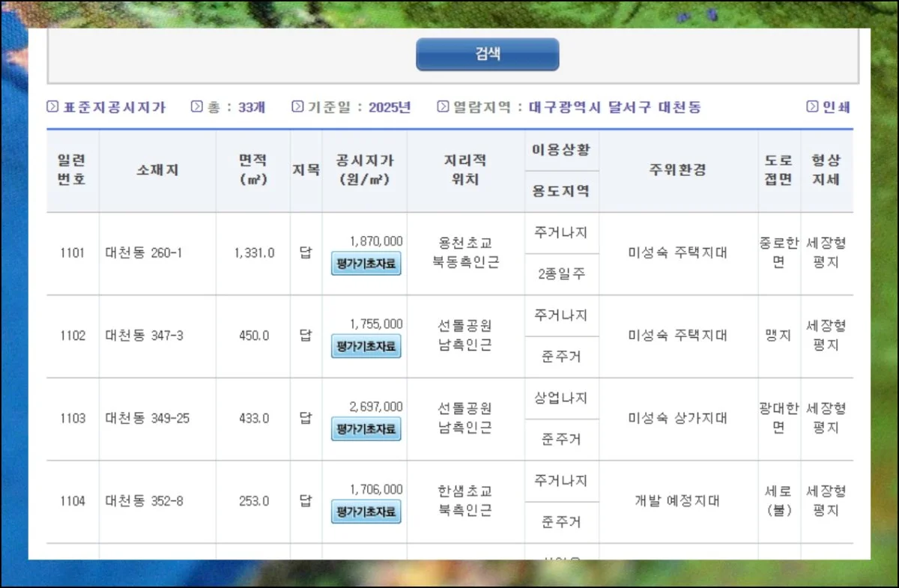Screen dimensions: 899x588
Task: Click the arrow icon before 열람지역
Action: [x=443, y=107]
